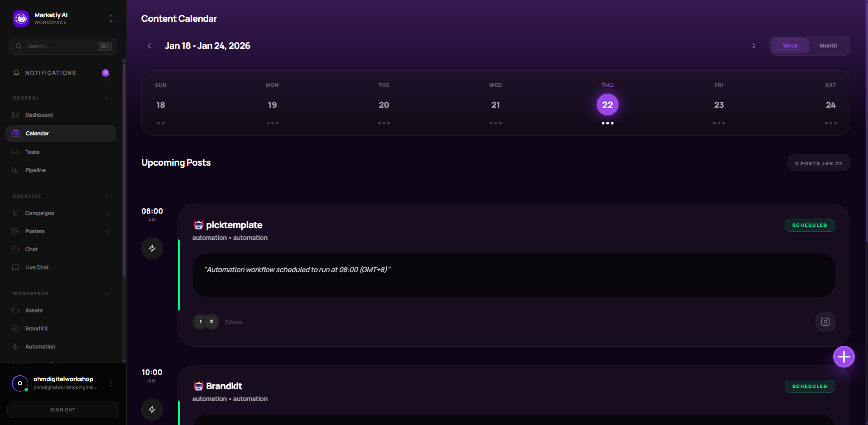Click the Instagram icon on picktemplate post

click(825, 321)
